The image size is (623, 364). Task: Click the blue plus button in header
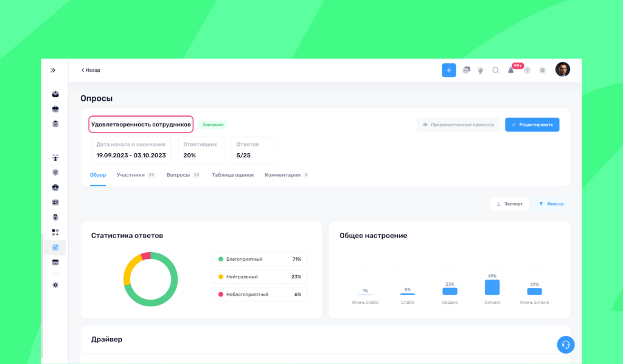click(x=448, y=70)
